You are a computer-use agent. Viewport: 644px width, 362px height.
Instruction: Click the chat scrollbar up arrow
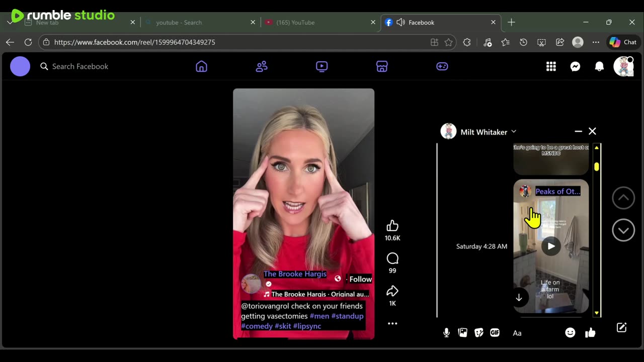click(597, 148)
